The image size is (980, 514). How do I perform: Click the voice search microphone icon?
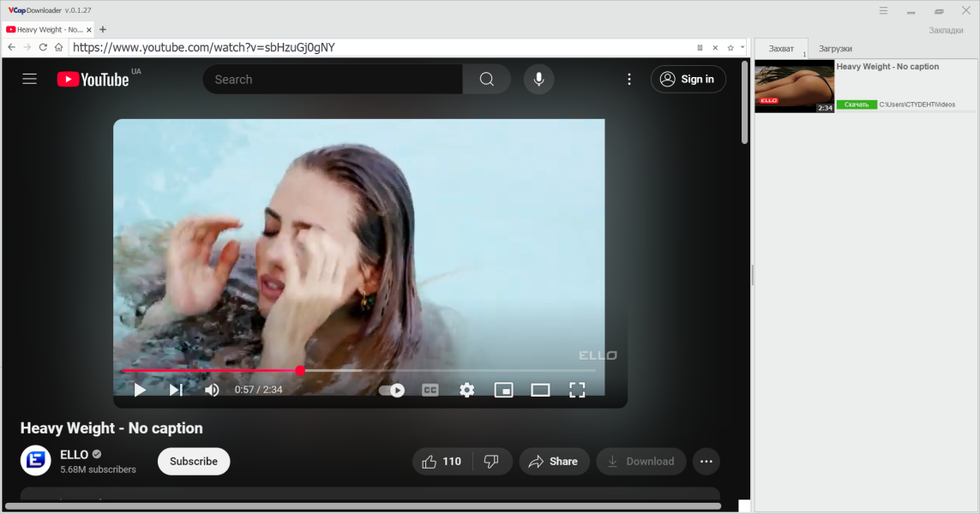pos(538,80)
